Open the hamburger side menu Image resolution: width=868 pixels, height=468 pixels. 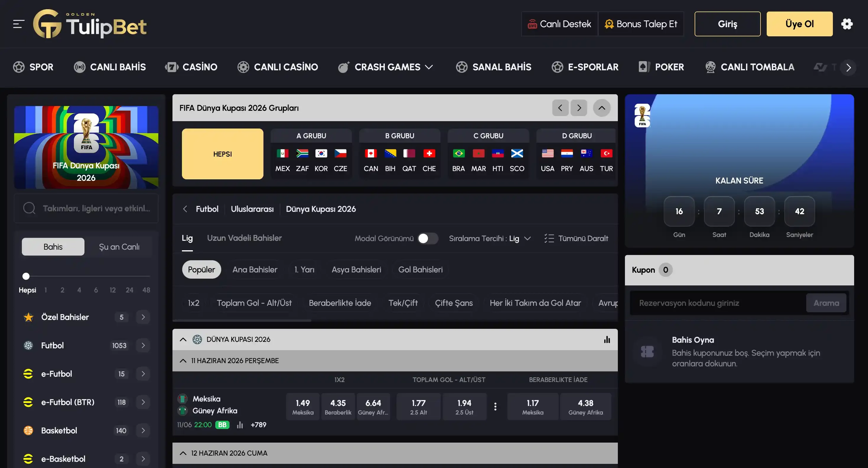(x=19, y=24)
